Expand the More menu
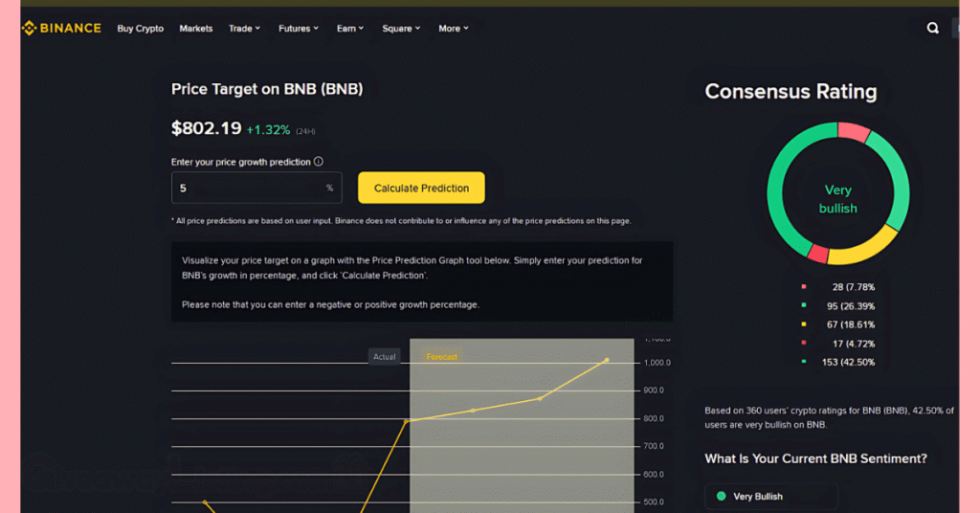This screenshot has height=513, width=980. point(453,28)
